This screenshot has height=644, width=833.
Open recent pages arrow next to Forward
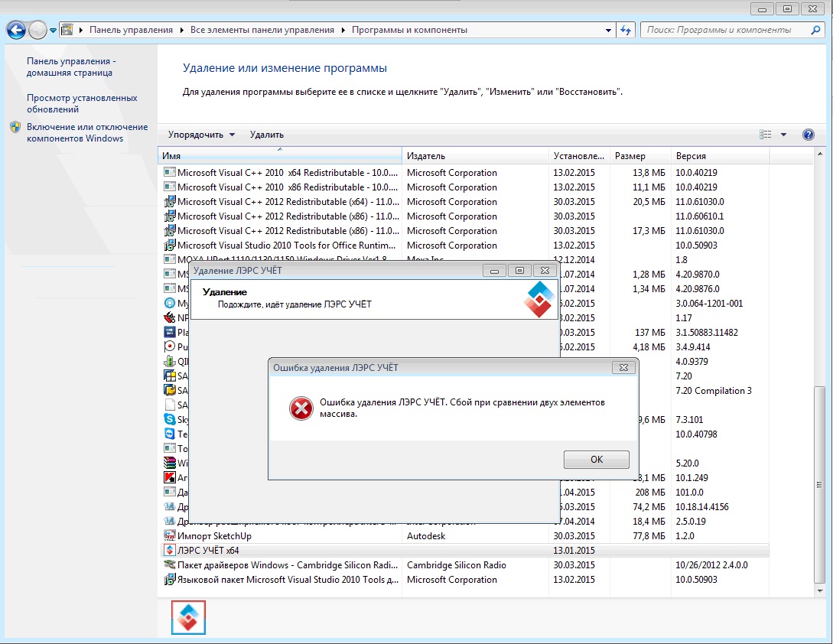53,31
